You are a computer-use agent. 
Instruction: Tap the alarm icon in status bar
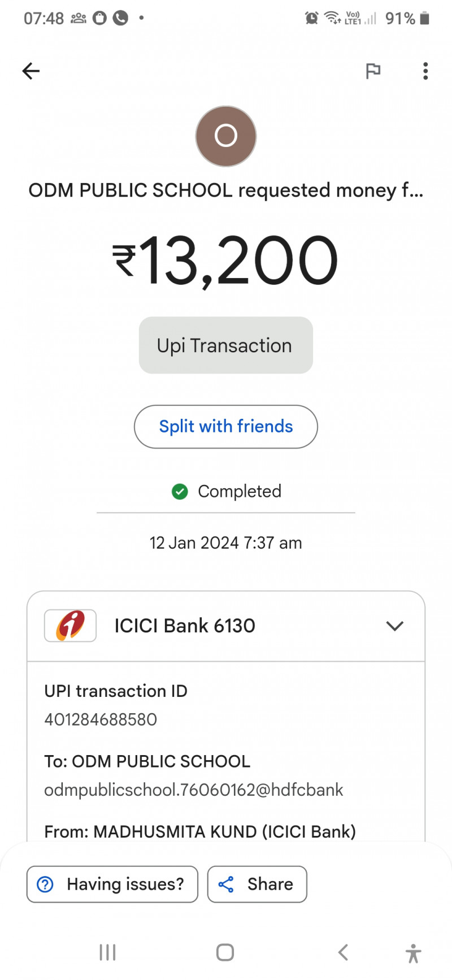311,18
